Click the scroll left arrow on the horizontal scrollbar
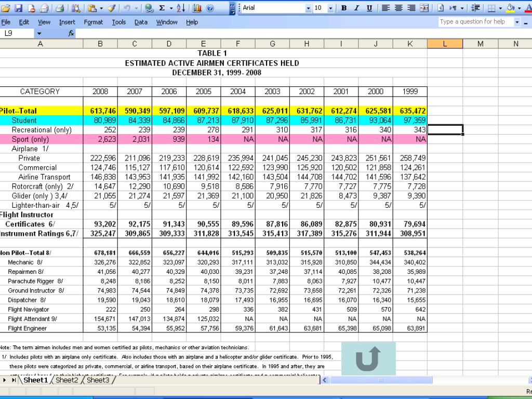Image resolution: width=532 pixels, height=399 pixels. point(324,380)
